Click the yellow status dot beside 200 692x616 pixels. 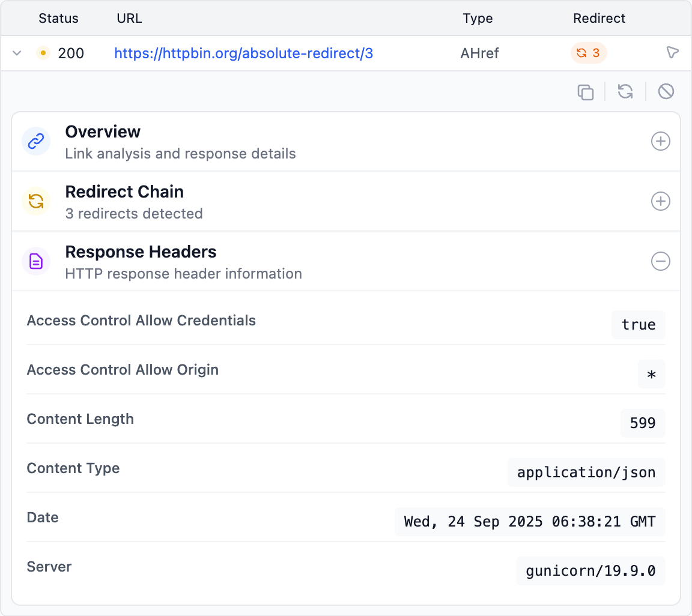click(x=43, y=53)
